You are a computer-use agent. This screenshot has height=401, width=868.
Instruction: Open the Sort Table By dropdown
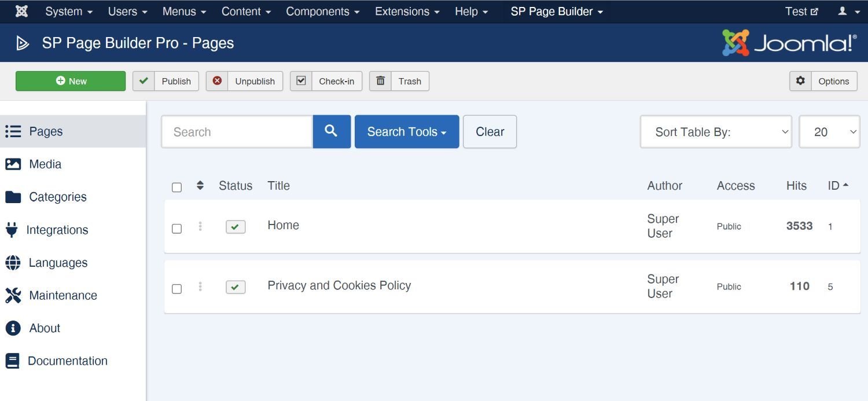(x=715, y=131)
